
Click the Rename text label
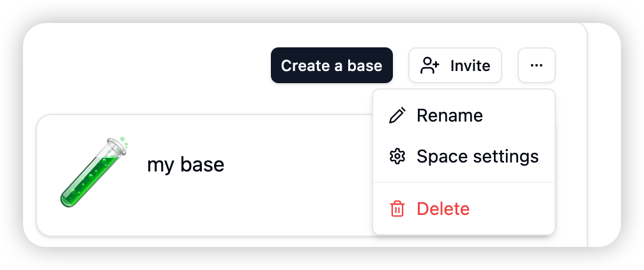click(x=450, y=115)
